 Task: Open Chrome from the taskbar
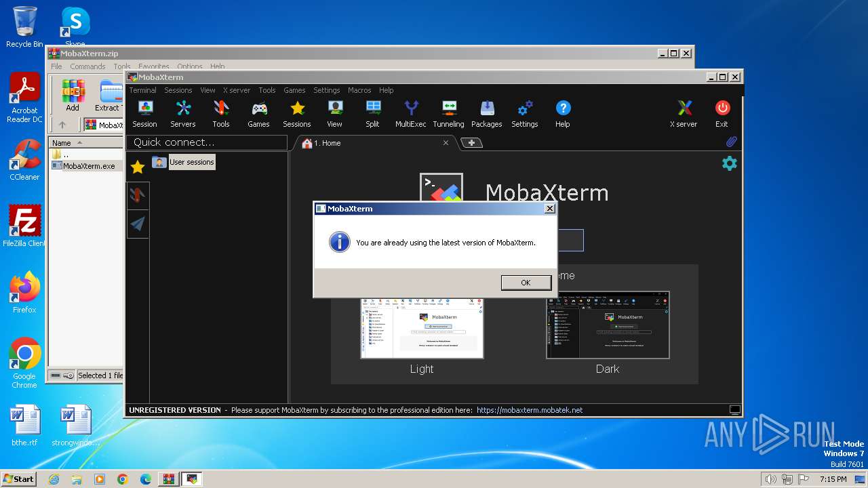[122, 479]
